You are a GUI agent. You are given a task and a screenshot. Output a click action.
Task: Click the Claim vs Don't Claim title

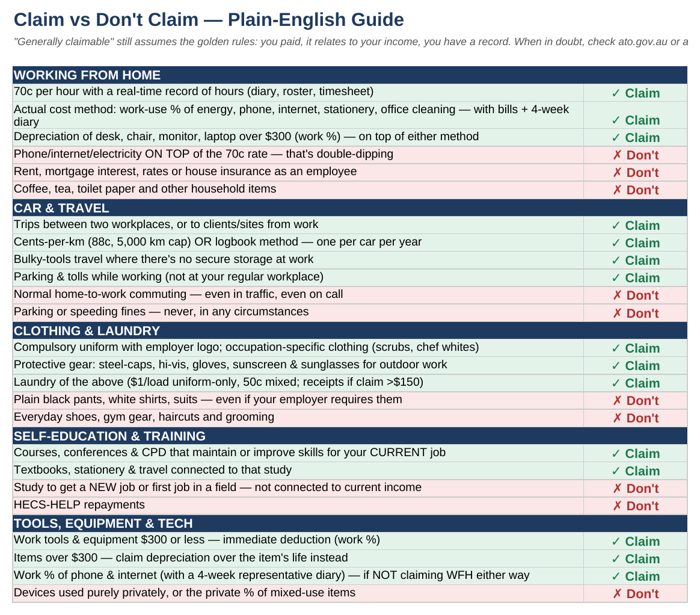tap(209, 20)
